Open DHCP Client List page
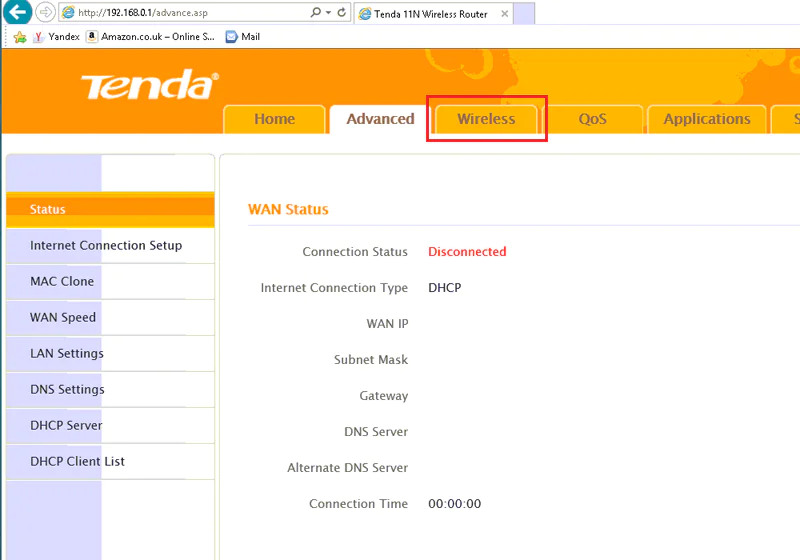The image size is (800, 560). pos(77,462)
